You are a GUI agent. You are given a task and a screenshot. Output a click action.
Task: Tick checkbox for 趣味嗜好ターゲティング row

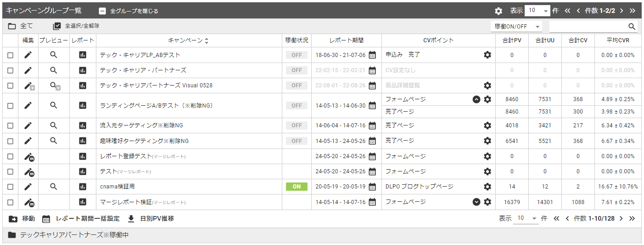[10, 141]
